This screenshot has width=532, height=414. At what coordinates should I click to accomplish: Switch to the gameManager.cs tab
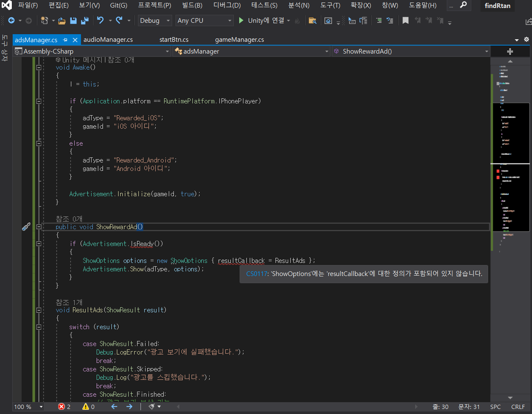240,40
